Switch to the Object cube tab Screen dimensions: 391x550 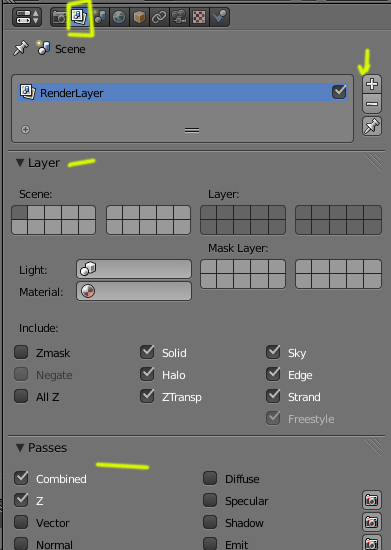pos(139,16)
